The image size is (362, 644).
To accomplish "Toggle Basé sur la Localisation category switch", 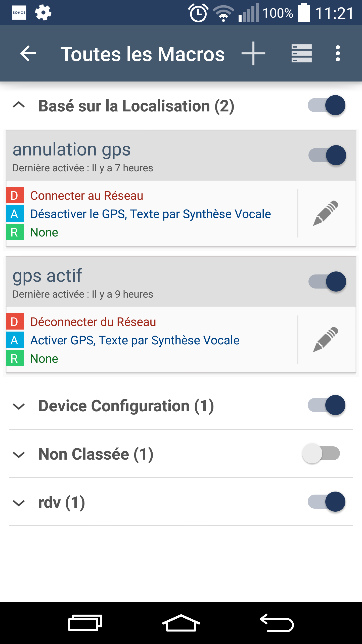I will coord(327,105).
